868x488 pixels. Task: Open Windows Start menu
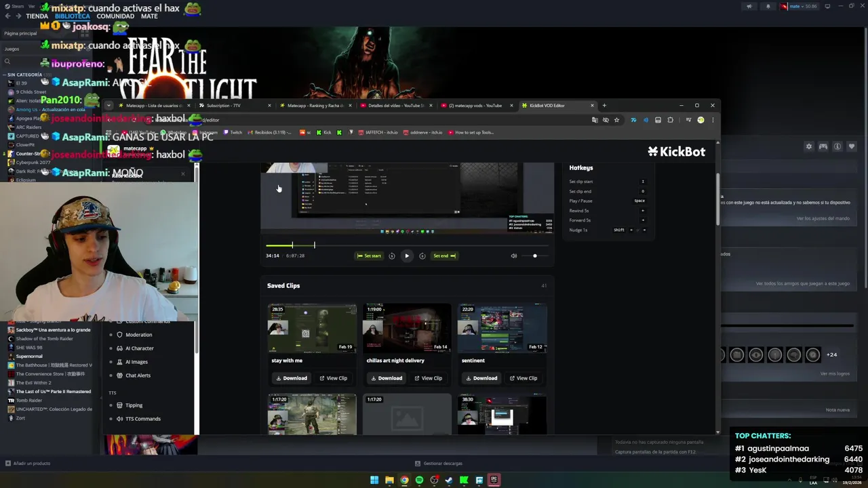(x=374, y=480)
